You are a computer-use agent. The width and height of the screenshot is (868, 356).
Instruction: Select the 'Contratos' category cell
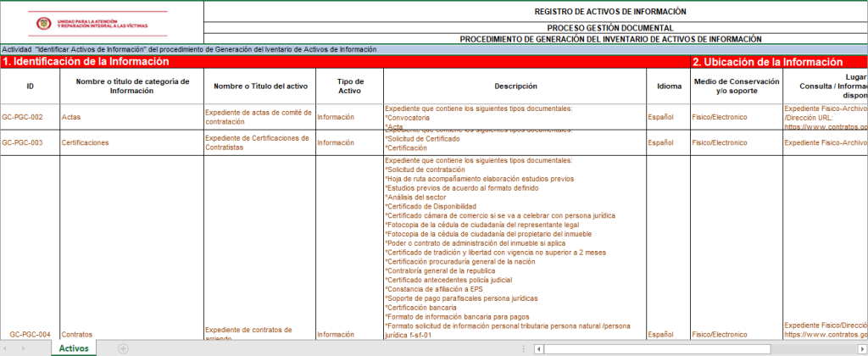click(131, 248)
